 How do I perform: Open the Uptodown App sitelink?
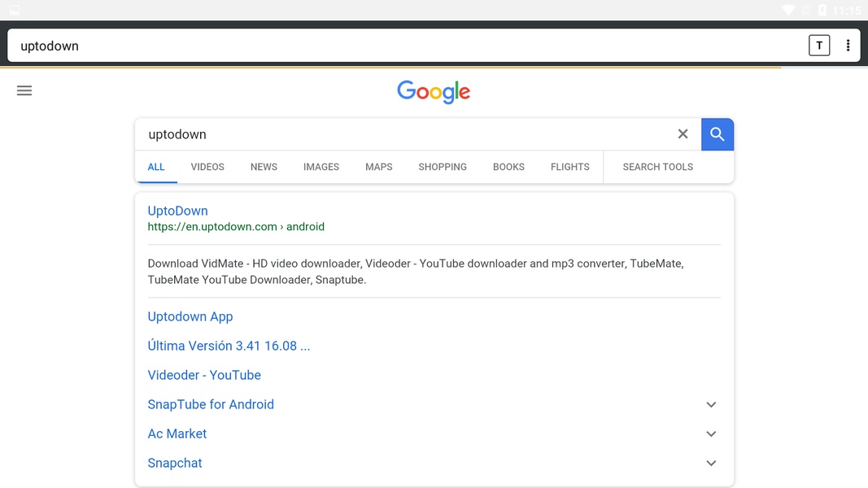(190, 316)
